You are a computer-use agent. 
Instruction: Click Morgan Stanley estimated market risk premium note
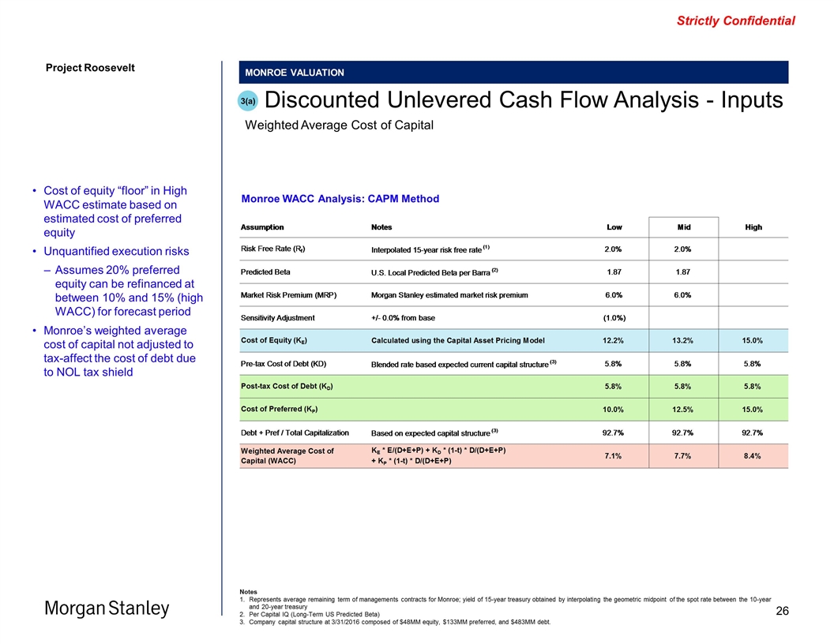(x=449, y=295)
